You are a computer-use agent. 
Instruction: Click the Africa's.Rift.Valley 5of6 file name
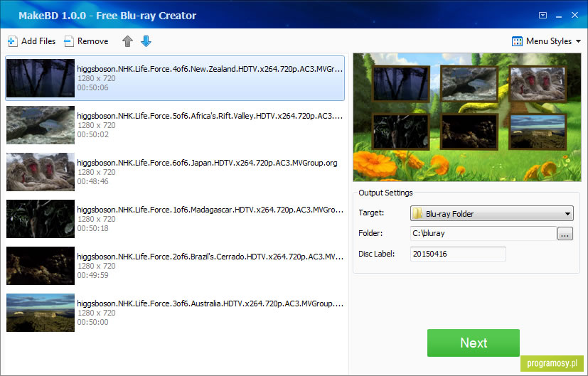tap(210, 116)
